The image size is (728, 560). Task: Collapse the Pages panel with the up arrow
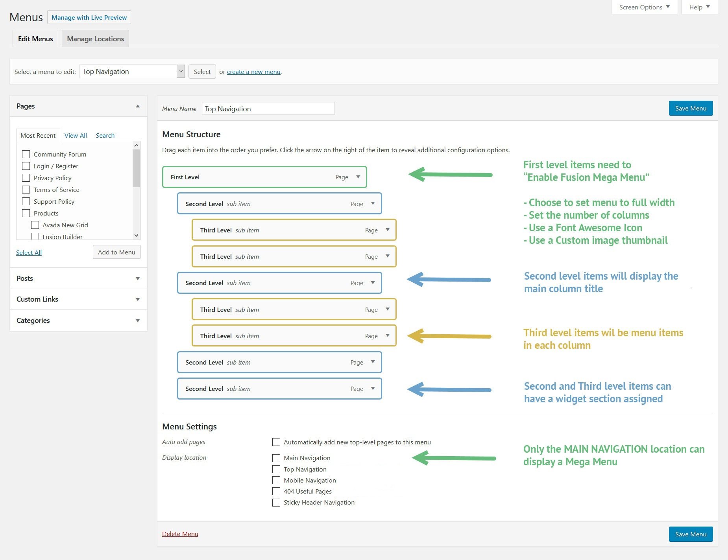pos(138,106)
